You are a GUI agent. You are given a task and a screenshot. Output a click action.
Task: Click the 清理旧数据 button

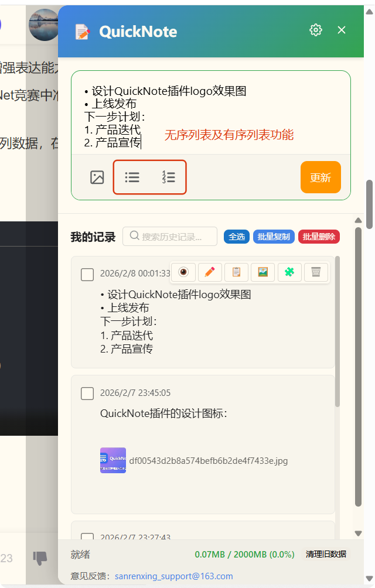[326, 554]
